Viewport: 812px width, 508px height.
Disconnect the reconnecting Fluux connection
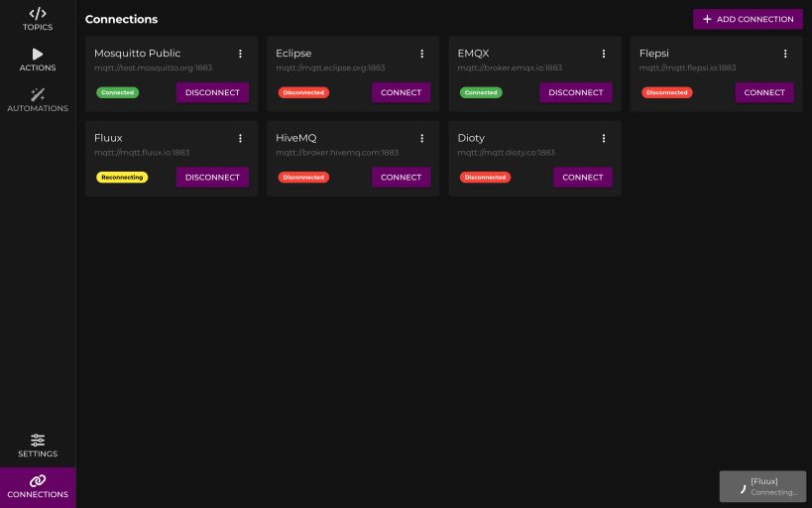[x=212, y=178]
